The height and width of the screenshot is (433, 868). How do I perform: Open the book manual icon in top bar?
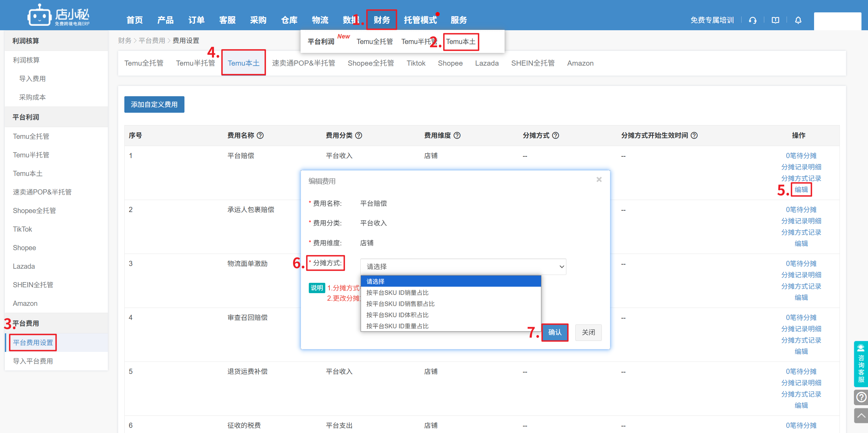(775, 20)
